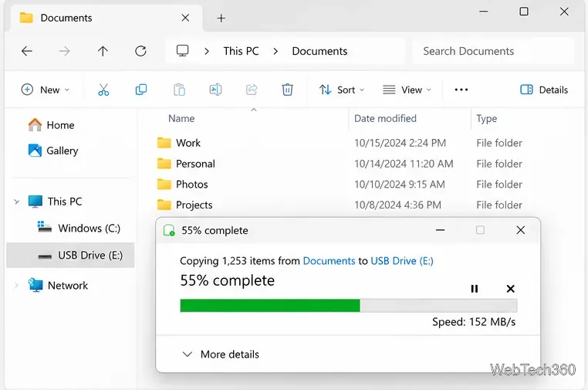Click date 10/8/2024 4:36 PM cell
Viewport: 588px width, 390px height.
397,205
